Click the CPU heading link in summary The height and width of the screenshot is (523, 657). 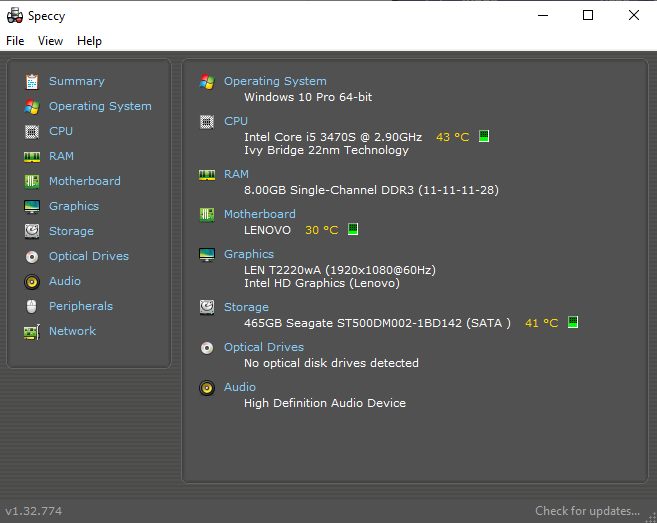coord(235,122)
